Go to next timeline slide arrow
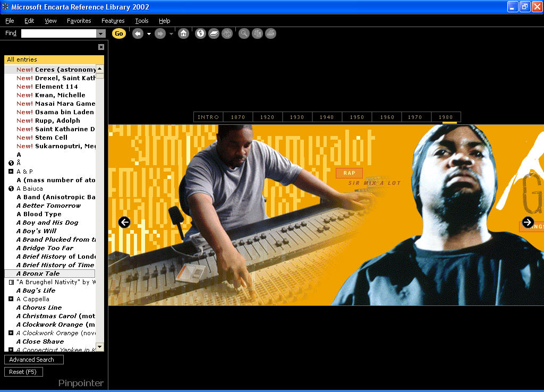 [528, 222]
